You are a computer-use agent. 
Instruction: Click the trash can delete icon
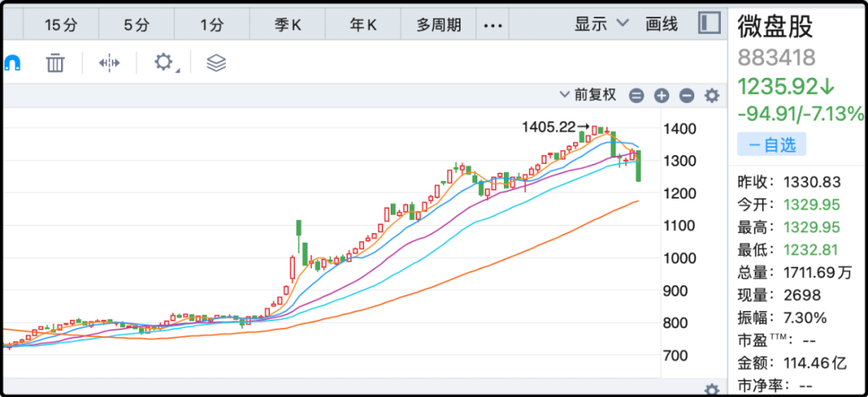[x=55, y=63]
